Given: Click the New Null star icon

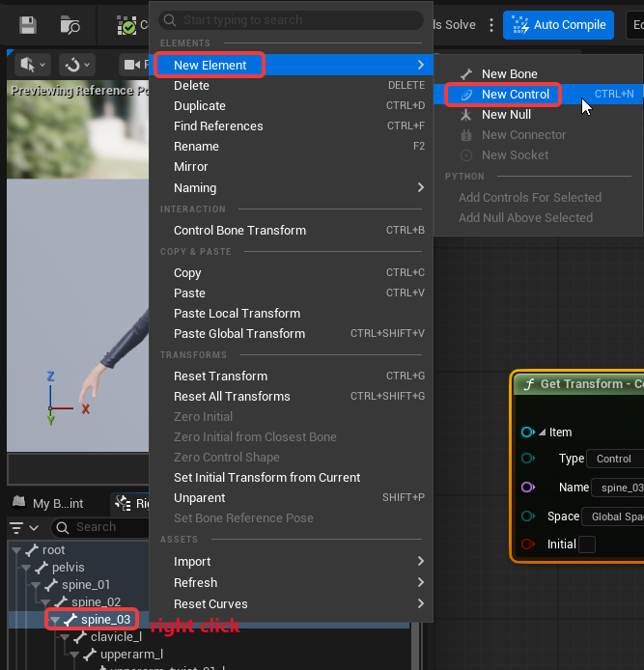Looking at the screenshot, I should 466,115.
